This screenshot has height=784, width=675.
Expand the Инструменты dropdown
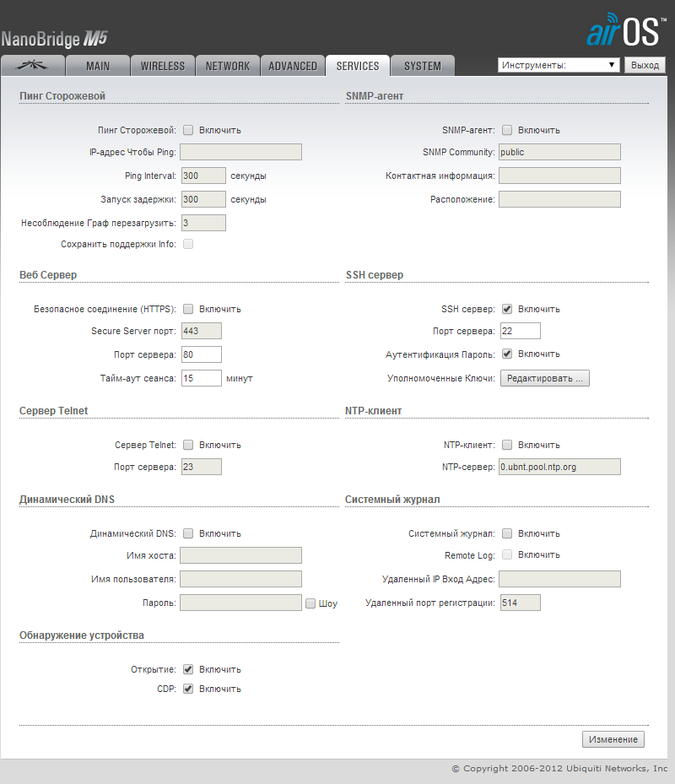point(559,65)
